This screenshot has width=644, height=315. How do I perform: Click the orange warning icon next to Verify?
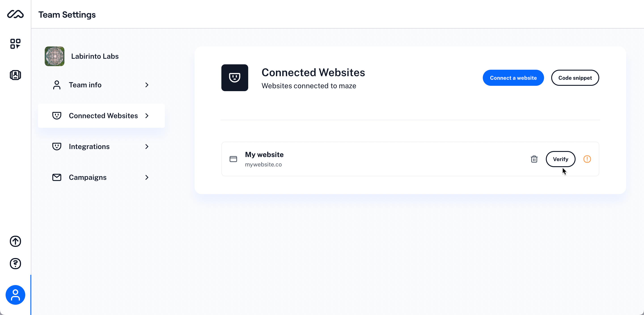pos(587,159)
